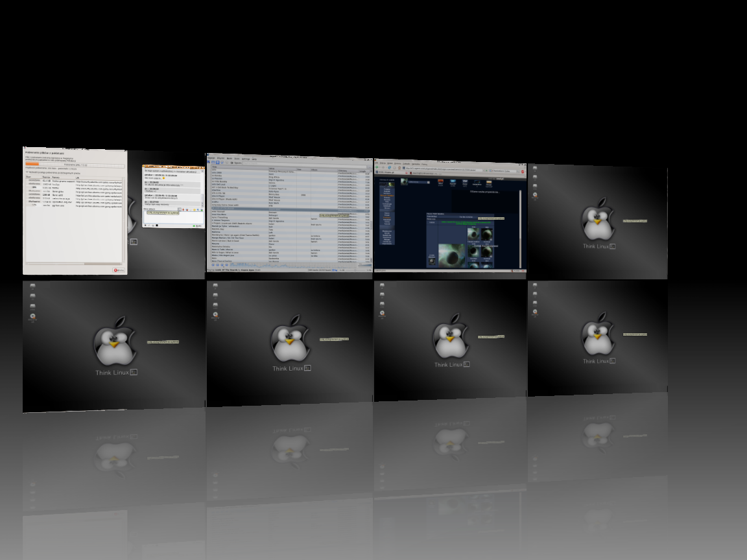Click the red Adblock icon in browser
Image resolution: width=747 pixels, height=560 pixels.
(x=523, y=171)
